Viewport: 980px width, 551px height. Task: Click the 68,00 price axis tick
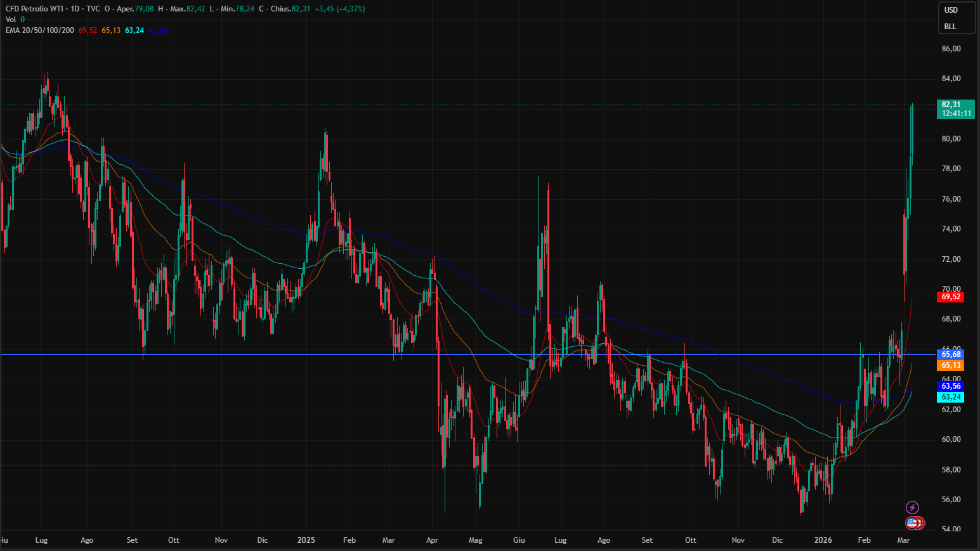(951, 319)
